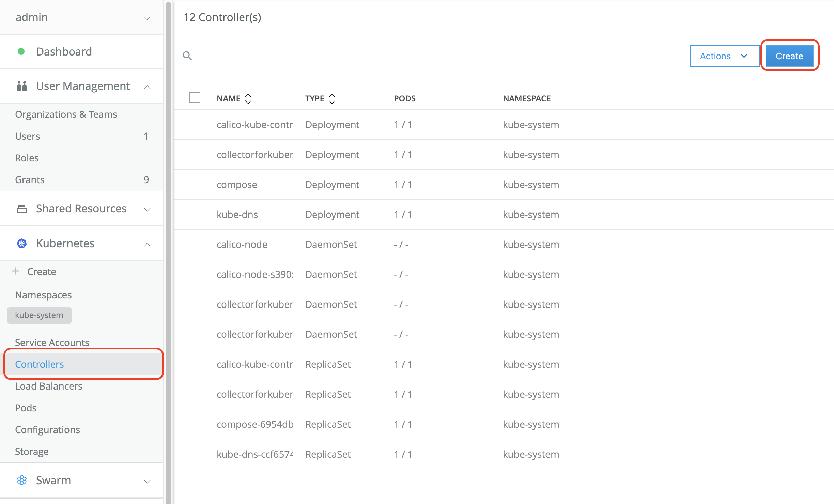Click the Controllers menu item
The width and height of the screenshot is (834, 504).
click(x=39, y=364)
